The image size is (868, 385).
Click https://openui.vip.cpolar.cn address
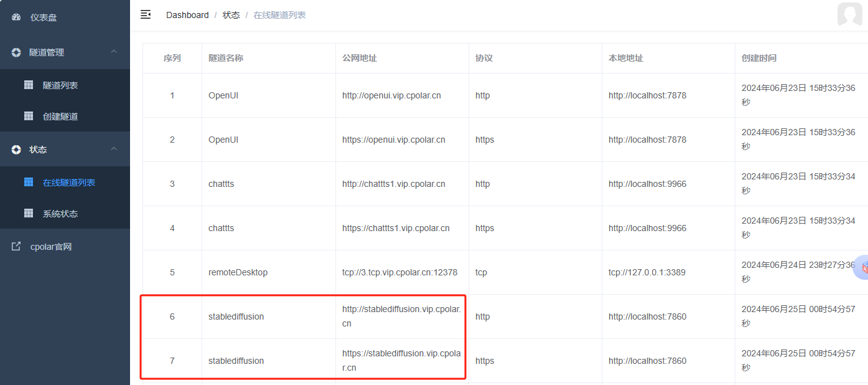coord(394,140)
